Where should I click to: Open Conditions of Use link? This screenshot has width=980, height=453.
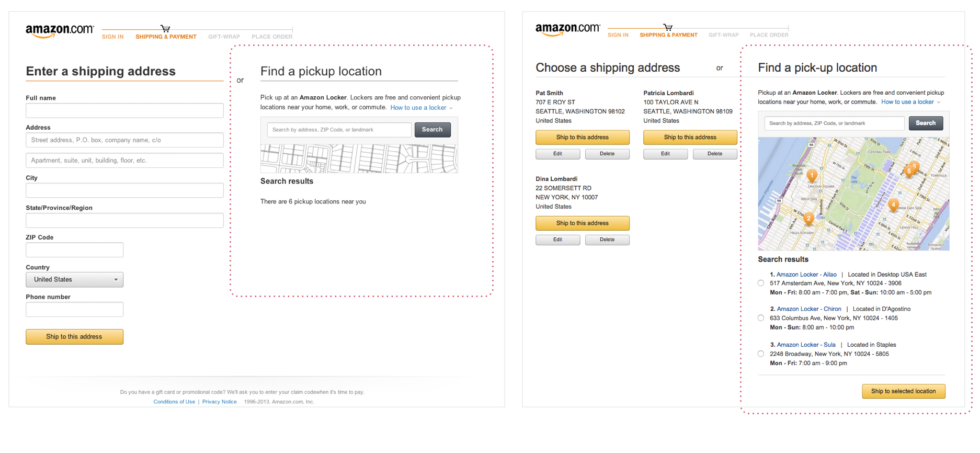tap(174, 402)
